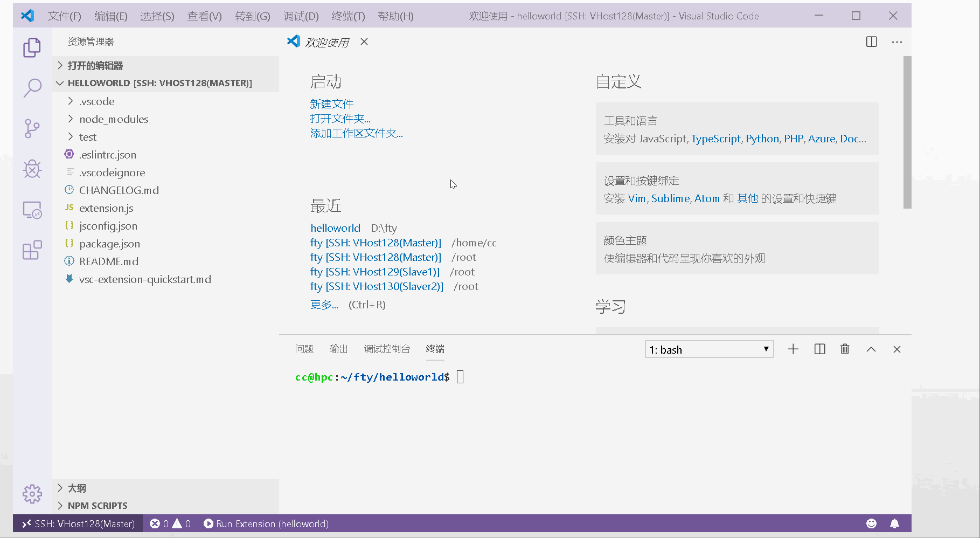Open recent fty VHost130(Slaver2) link
The height and width of the screenshot is (538, 980).
click(377, 286)
